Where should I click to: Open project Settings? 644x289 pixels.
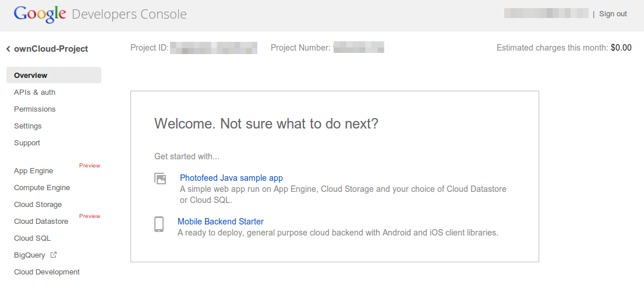(27, 126)
